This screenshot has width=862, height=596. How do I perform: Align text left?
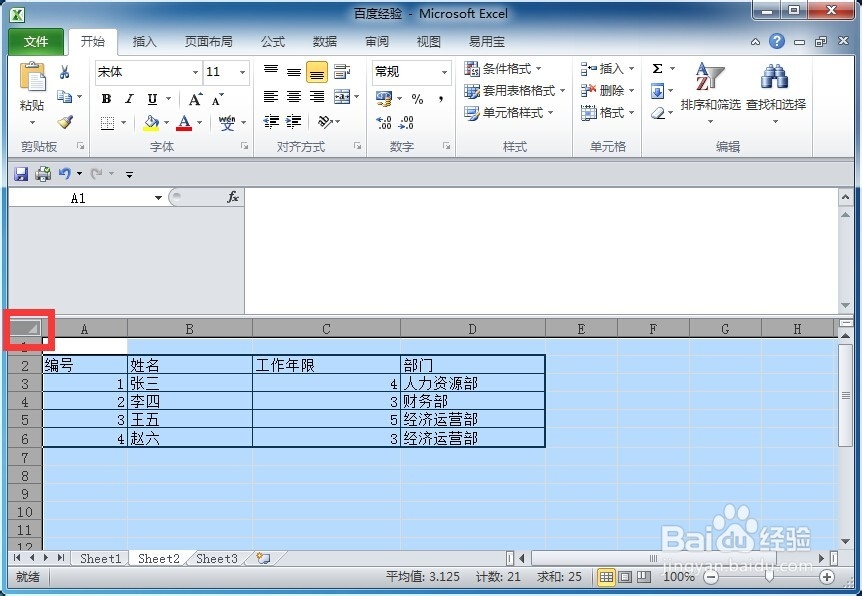[x=270, y=97]
